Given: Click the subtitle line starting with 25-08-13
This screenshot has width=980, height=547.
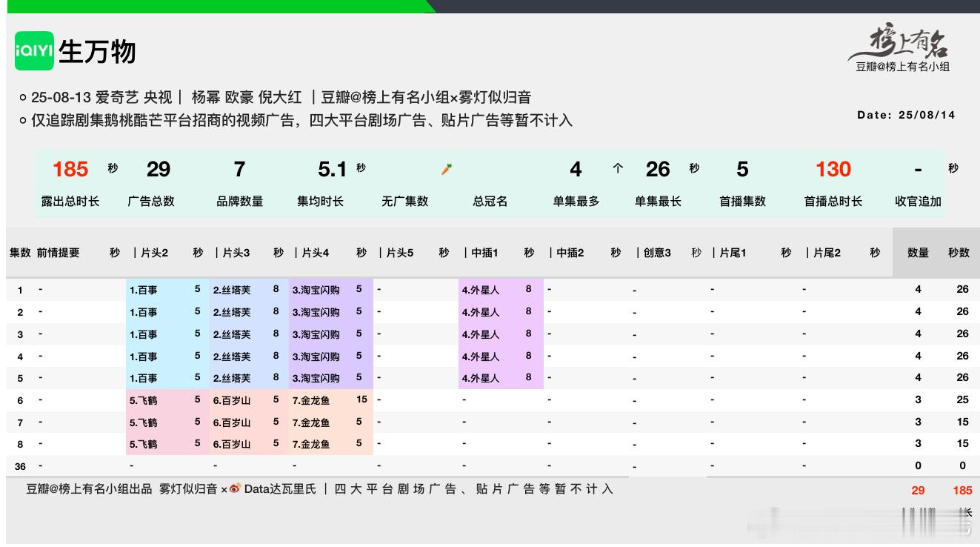Looking at the screenshot, I should click(x=281, y=97).
